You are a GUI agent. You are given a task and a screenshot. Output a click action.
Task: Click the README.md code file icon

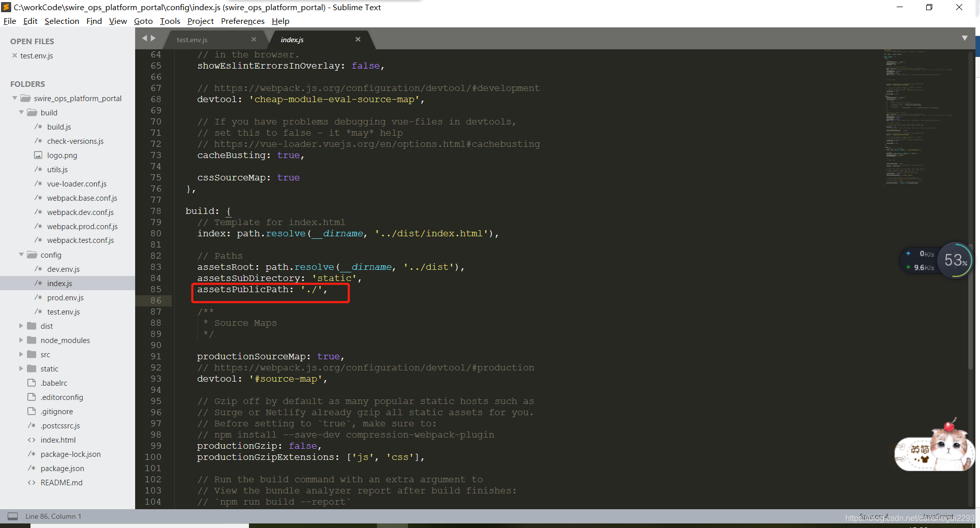(x=31, y=482)
